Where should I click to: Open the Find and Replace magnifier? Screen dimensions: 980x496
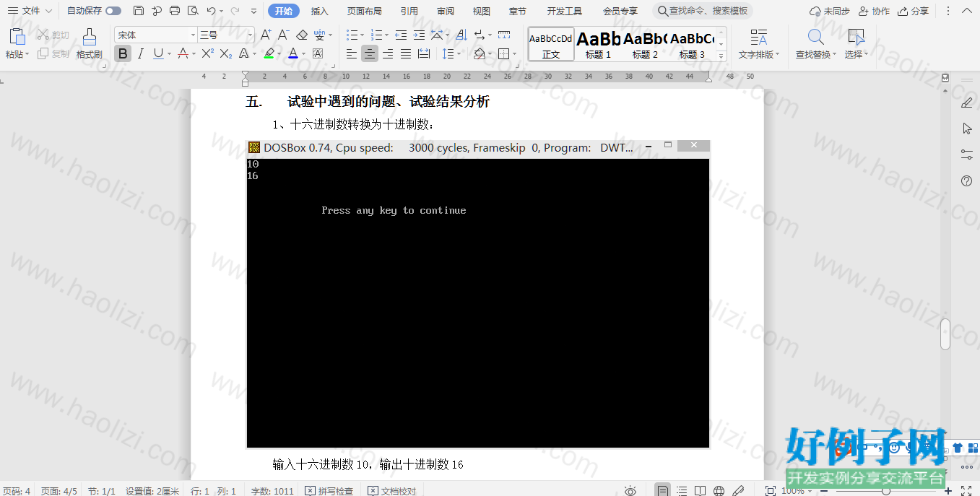tap(816, 38)
